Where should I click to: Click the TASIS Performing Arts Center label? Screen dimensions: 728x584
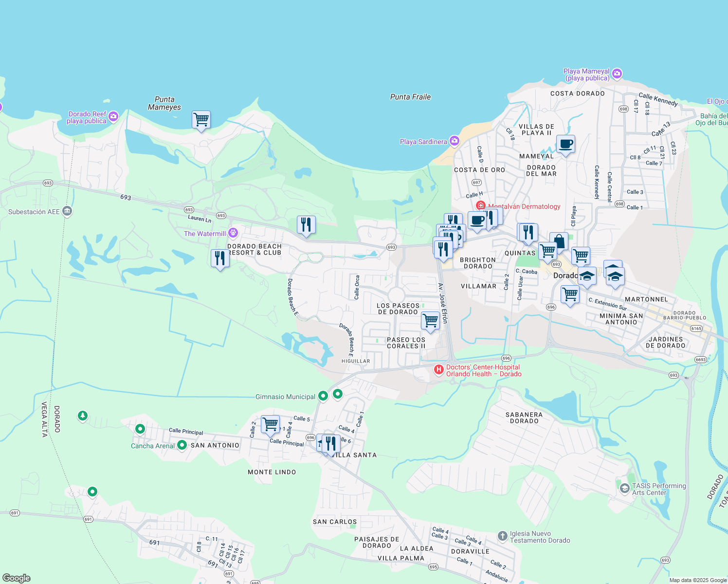click(x=659, y=489)
